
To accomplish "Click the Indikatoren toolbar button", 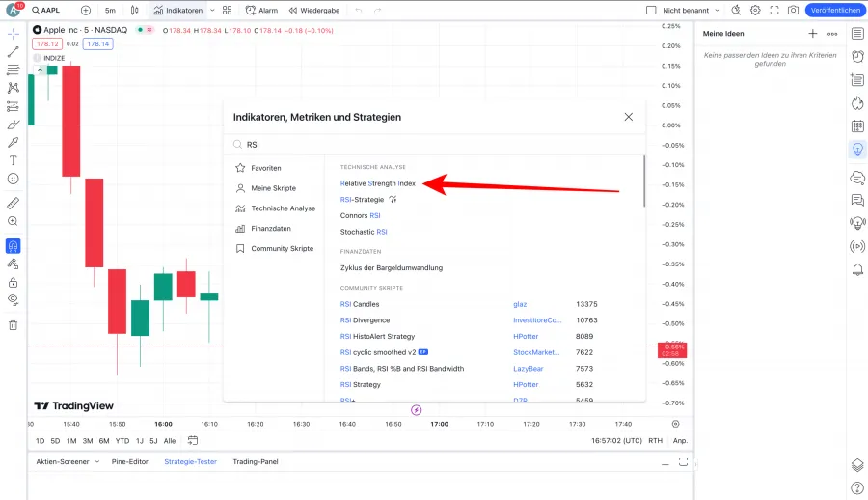I will tap(178, 10).
